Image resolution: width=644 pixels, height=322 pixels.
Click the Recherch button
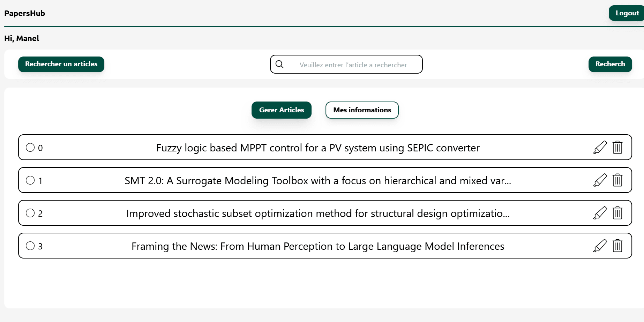610,64
